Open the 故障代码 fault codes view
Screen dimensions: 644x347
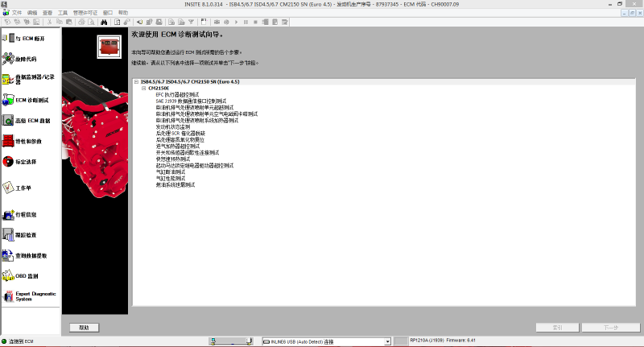(19, 59)
